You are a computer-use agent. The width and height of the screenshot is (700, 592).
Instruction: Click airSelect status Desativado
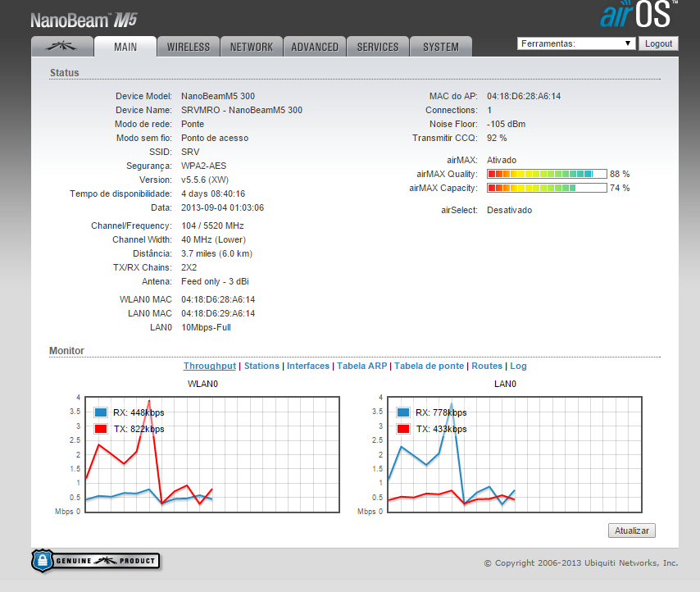[509, 210]
